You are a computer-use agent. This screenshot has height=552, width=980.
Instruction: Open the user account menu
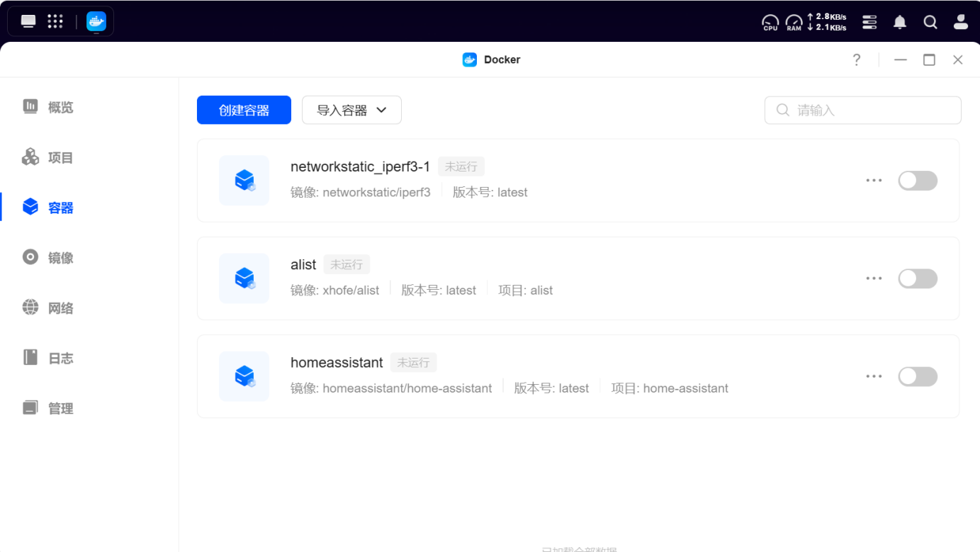pyautogui.click(x=961, y=22)
